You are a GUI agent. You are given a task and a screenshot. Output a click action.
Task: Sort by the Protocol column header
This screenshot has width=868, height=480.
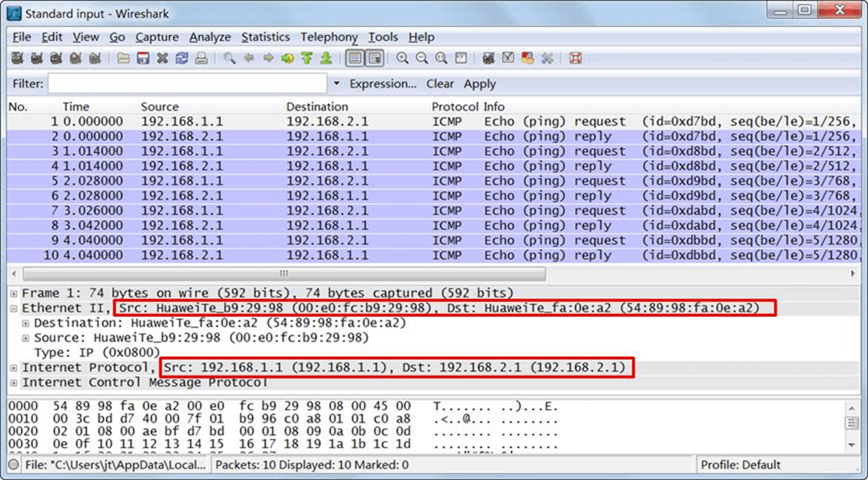[454, 106]
